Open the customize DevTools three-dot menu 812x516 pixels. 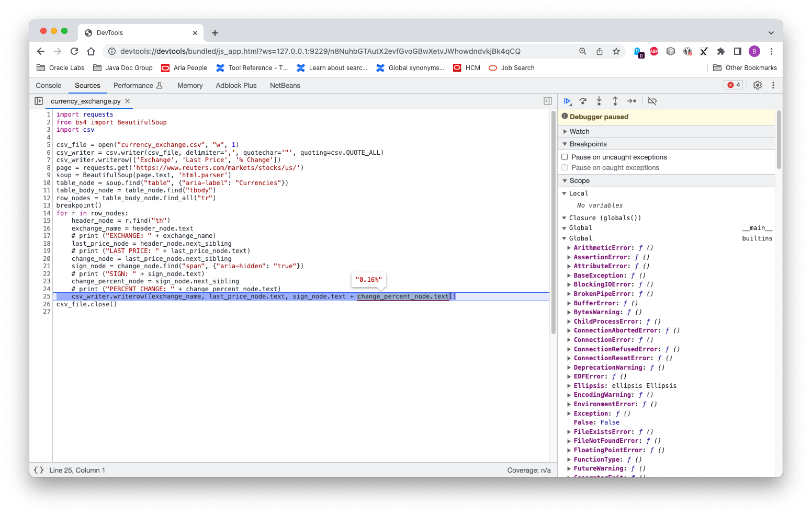pos(773,85)
